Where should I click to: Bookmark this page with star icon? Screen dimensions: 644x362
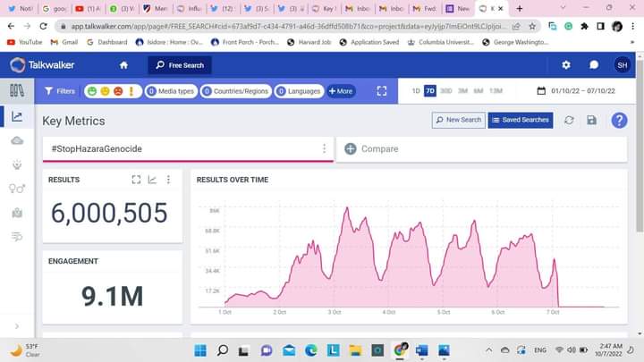[x=532, y=26]
